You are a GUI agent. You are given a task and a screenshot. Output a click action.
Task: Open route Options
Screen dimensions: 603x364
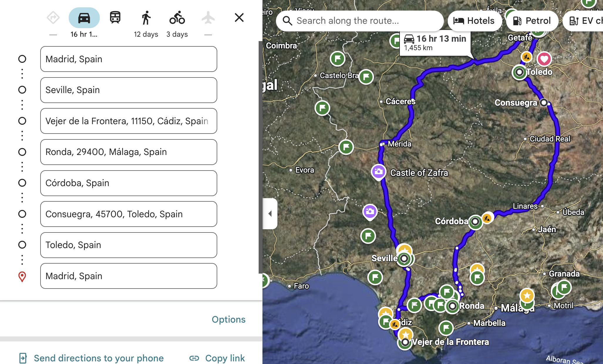(228, 319)
